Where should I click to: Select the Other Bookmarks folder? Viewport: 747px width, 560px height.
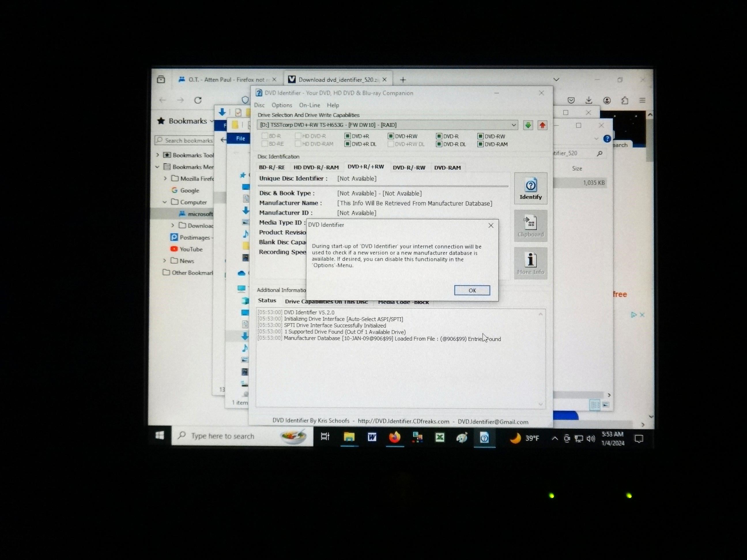188,273
